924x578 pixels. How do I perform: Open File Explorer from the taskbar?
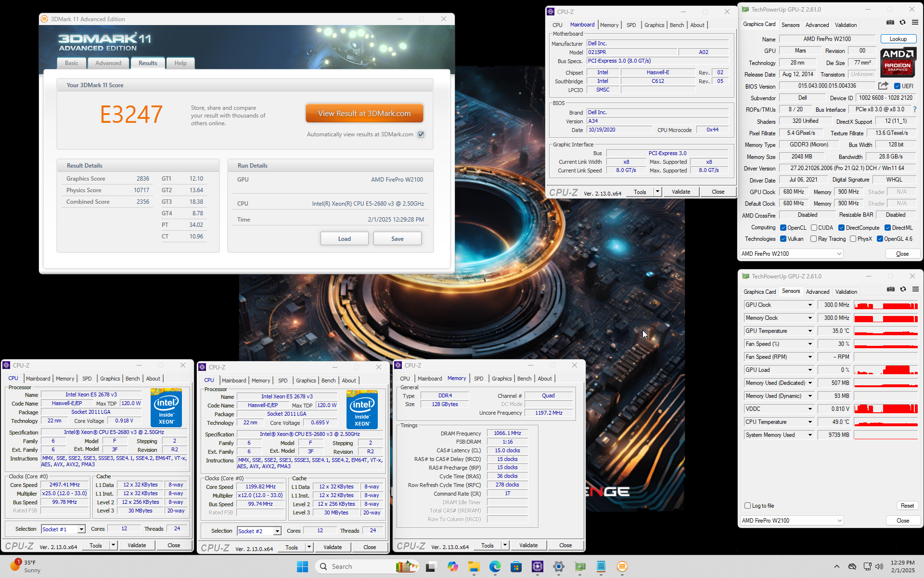(474, 566)
